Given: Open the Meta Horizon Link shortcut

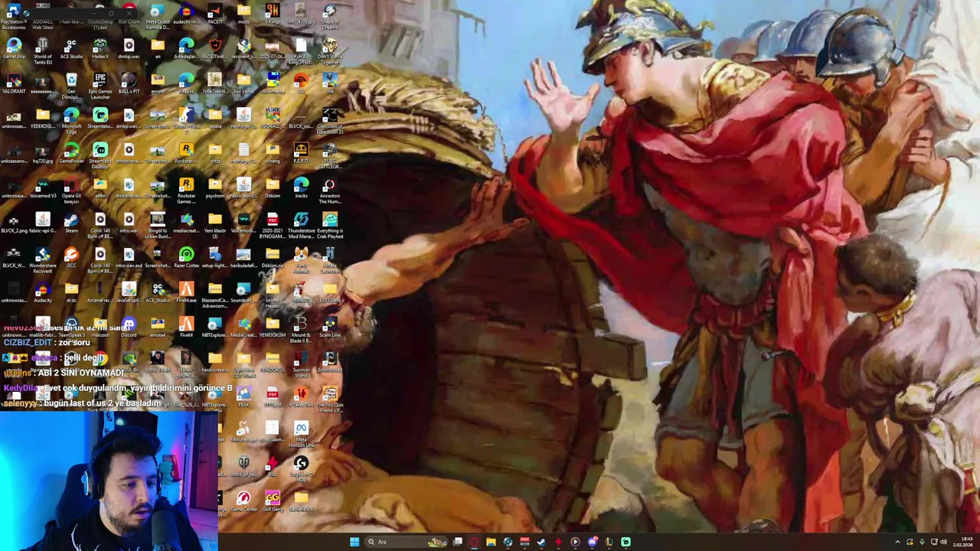Looking at the screenshot, I should (301, 433).
